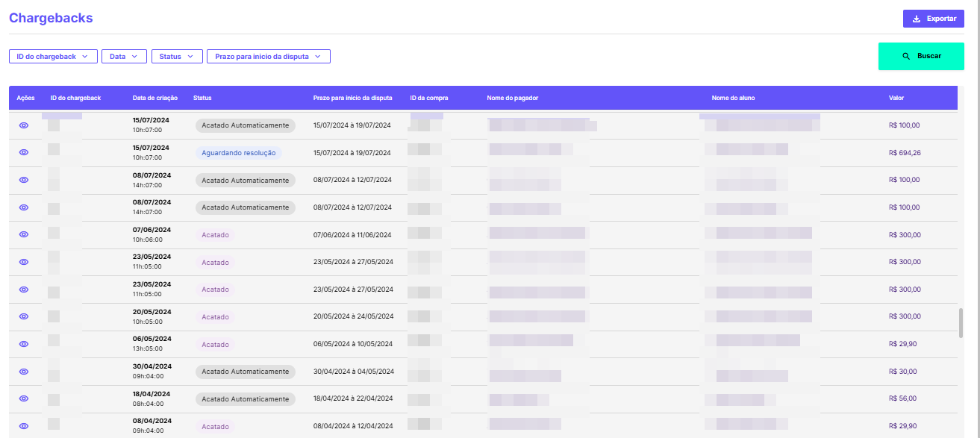Image resolution: width=980 pixels, height=438 pixels.
Task: Click the Valor column header
Action: [896, 98]
